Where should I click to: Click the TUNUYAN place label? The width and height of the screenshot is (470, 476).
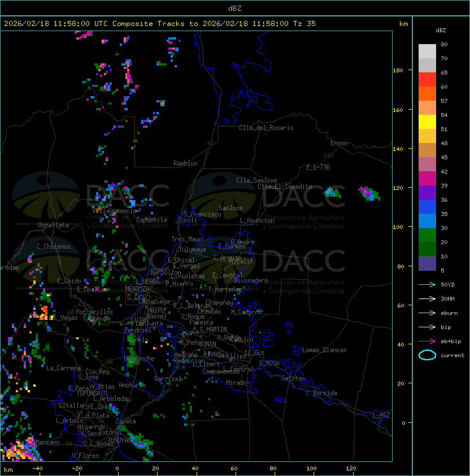click(120, 440)
